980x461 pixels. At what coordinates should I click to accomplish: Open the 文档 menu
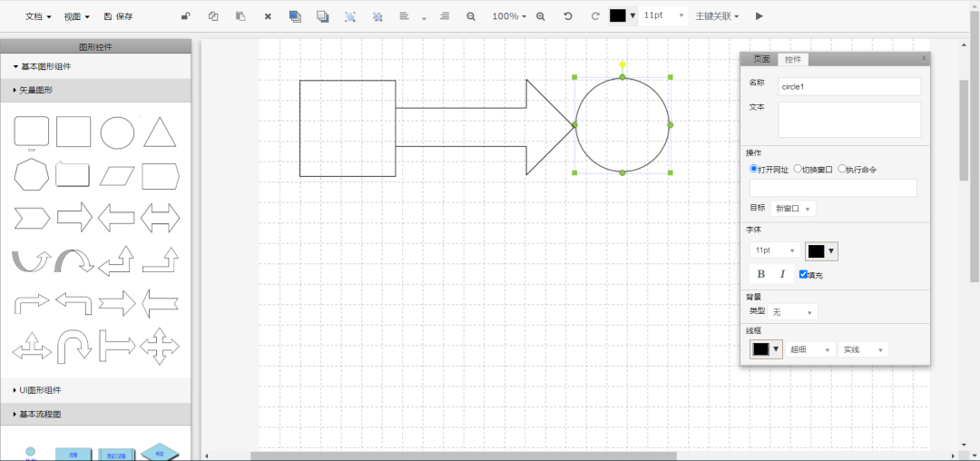tap(37, 16)
